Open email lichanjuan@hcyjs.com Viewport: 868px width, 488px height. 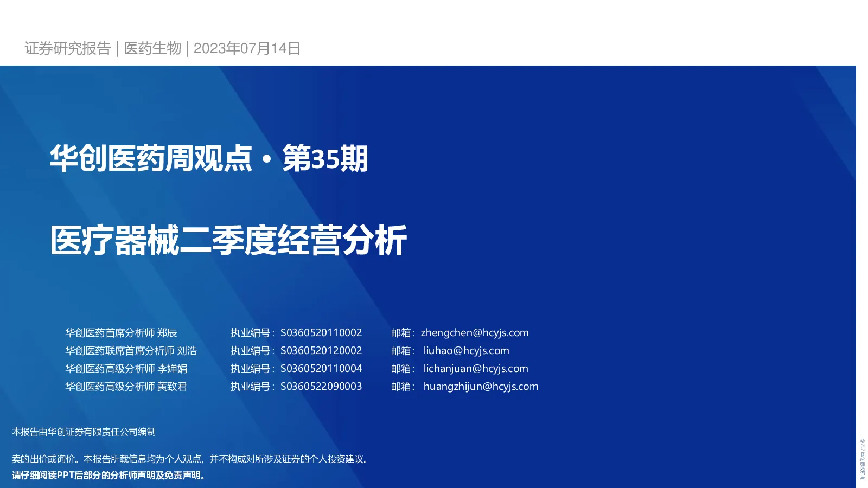476,369
